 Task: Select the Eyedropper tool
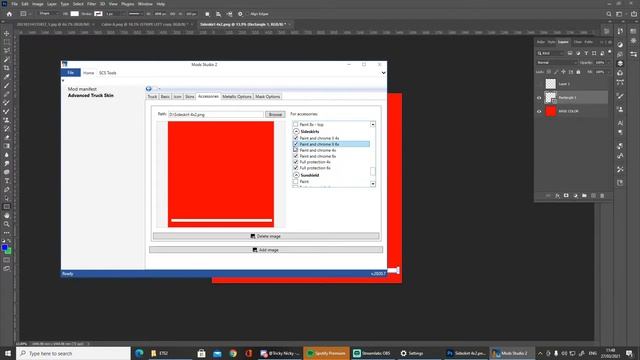[x=7, y=77]
